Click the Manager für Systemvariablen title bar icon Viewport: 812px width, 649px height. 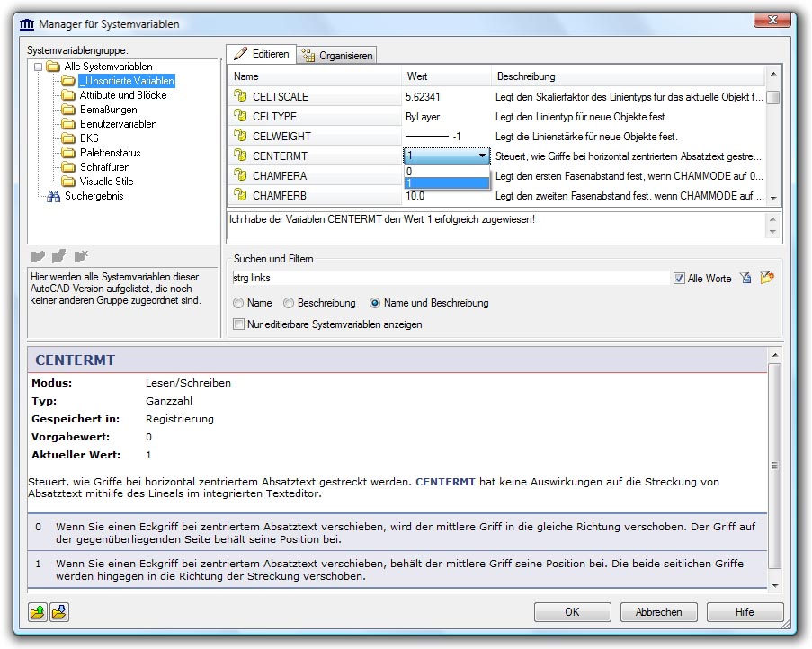coord(27,23)
